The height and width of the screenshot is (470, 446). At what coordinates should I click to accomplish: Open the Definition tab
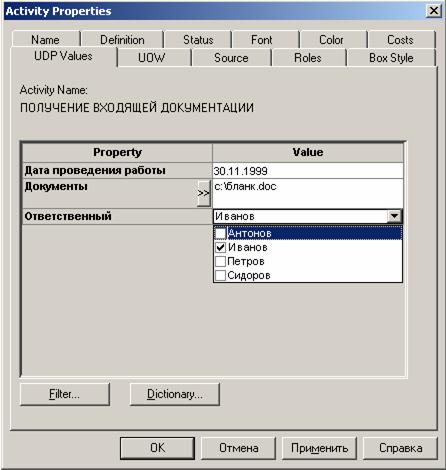point(122,40)
